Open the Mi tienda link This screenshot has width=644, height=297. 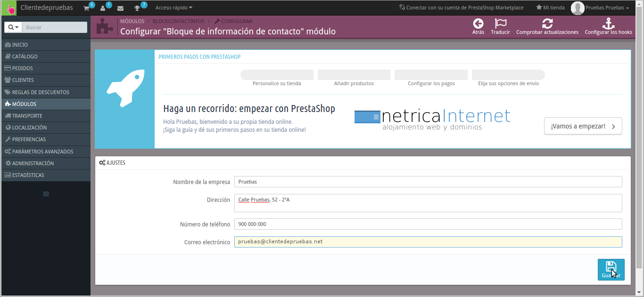pyautogui.click(x=550, y=8)
